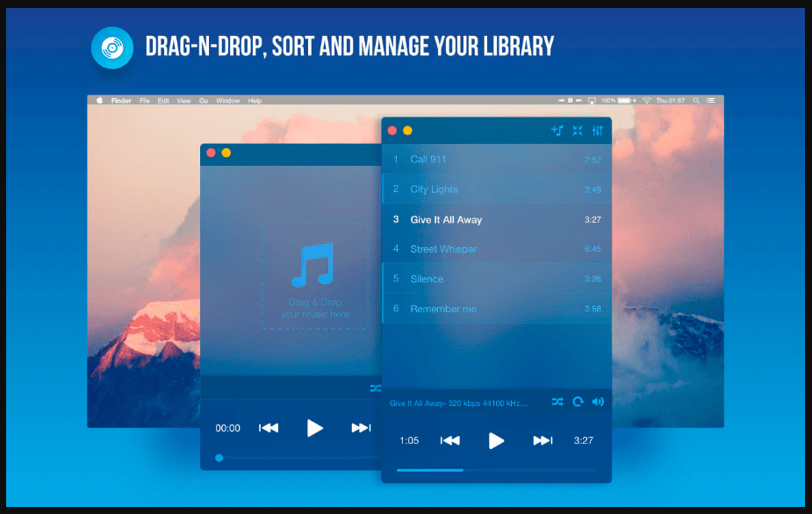Minimize playlist window with yellow button
Image resolution: width=812 pixels, height=514 pixels.
pos(407,131)
